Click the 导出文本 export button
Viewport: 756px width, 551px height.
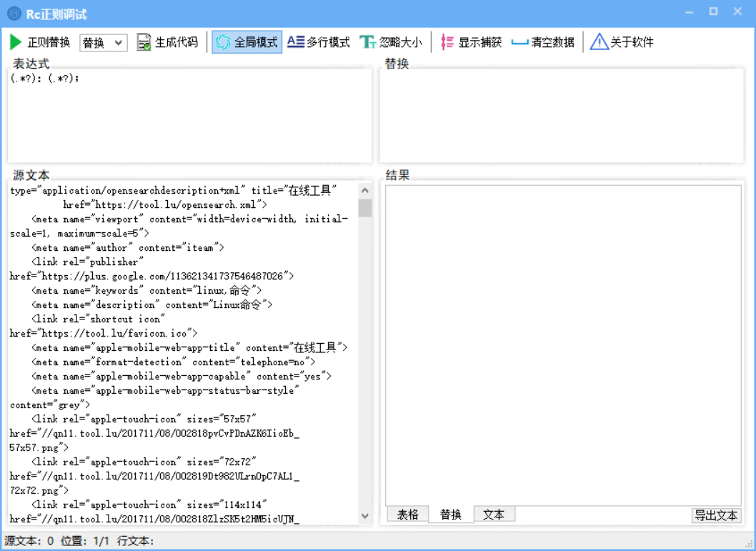click(x=716, y=515)
